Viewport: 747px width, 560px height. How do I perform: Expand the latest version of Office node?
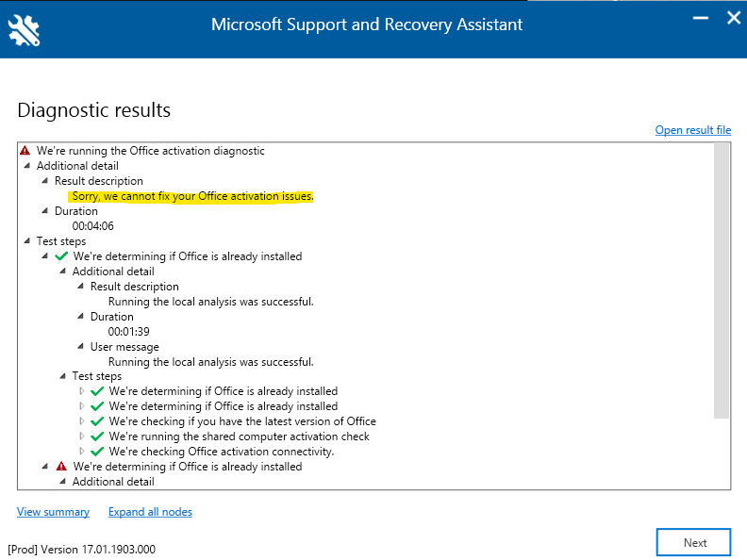(x=81, y=421)
